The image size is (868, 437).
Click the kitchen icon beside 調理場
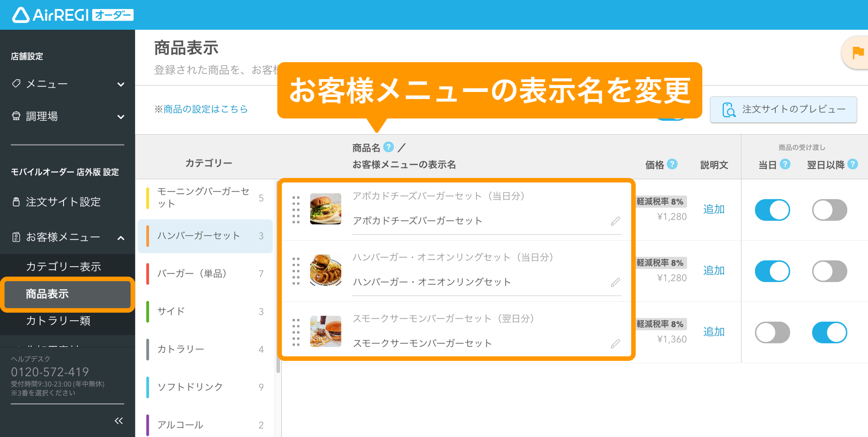(16, 116)
